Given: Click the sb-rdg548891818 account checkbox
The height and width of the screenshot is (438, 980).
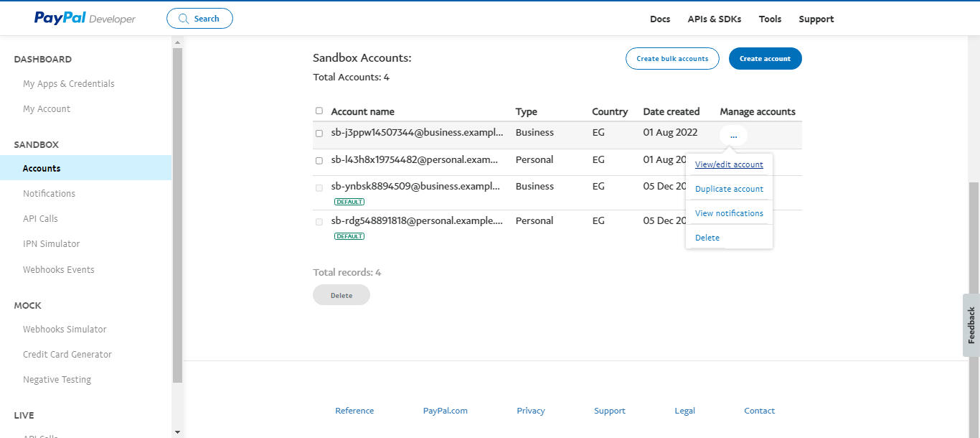Looking at the screenshot, I should [x=319, y=222].
